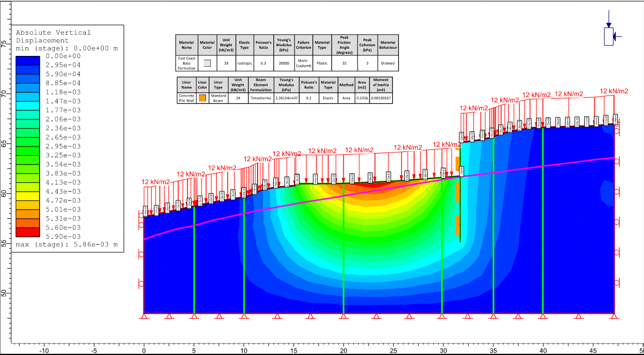Image resolution: width=644 pixels, height=355 pixels.
Task: Click legend value 8.85e-04
Action: coord(63,83)
